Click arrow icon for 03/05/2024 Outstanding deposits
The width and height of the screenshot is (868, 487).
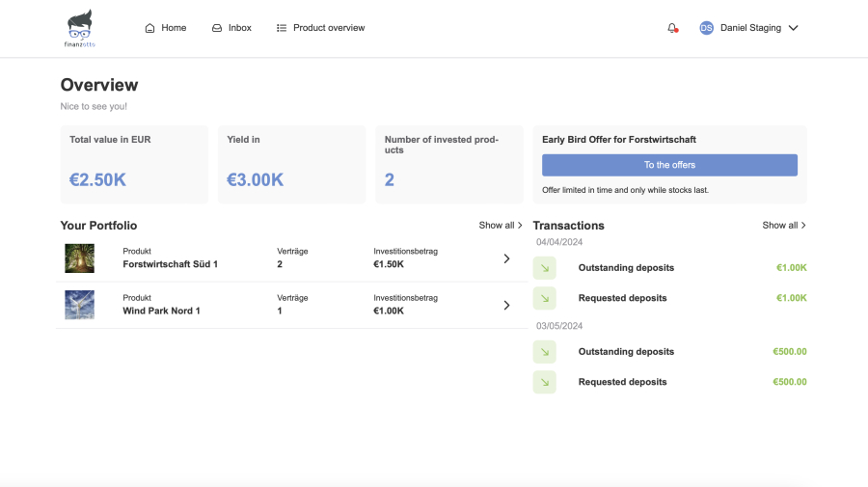coord(544,352)
